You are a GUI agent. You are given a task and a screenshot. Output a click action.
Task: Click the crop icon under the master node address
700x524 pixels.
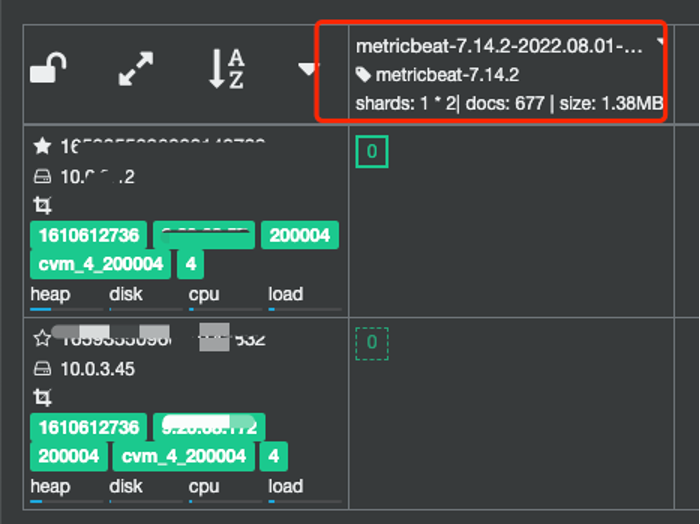coord(42,205)
